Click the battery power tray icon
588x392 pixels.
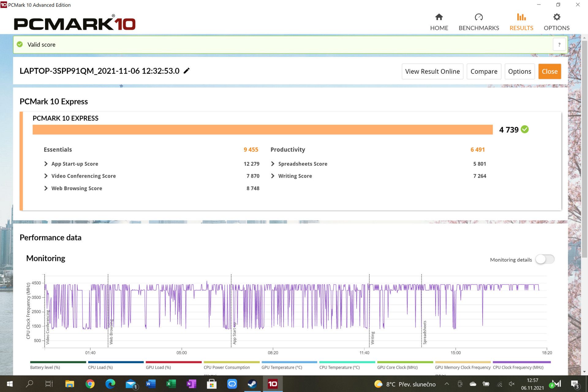(486, 384)
